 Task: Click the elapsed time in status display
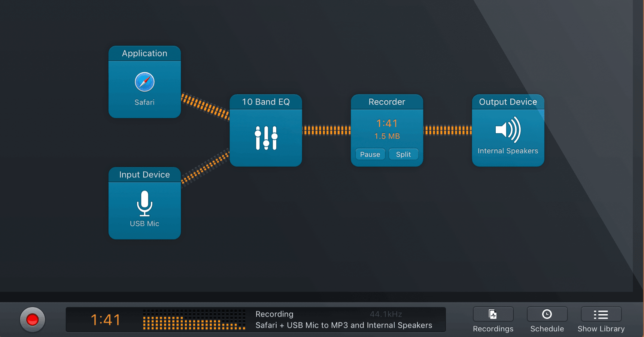106,320
